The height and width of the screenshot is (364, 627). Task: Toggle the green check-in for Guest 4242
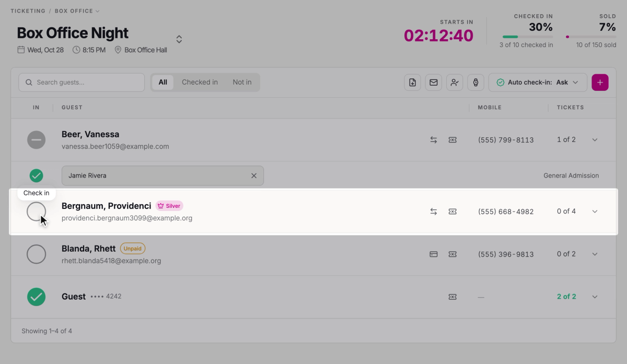(37, 297)
